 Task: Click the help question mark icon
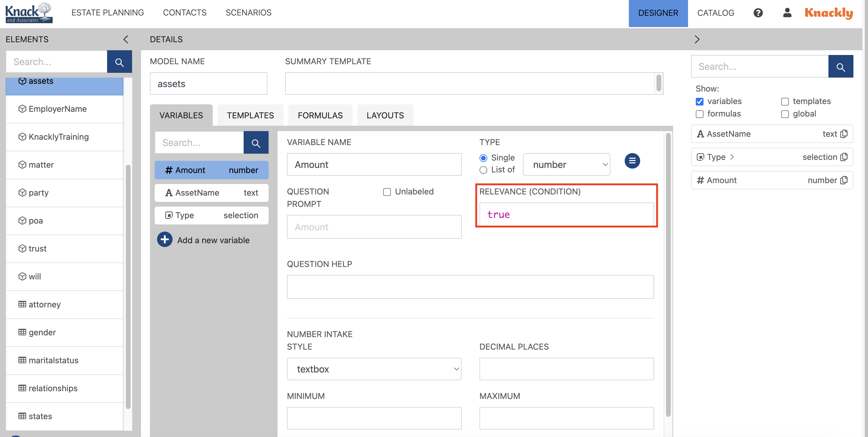click(x=758, y=12)
